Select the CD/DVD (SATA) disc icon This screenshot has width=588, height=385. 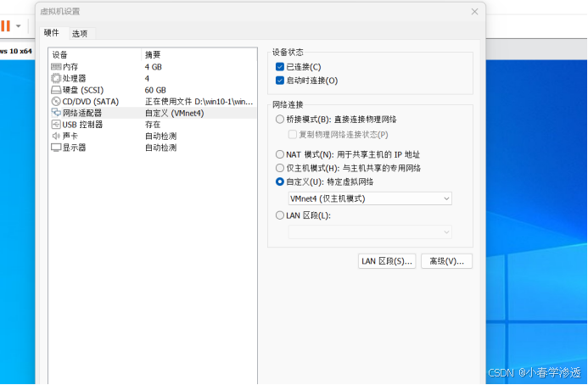click(56, 102)
